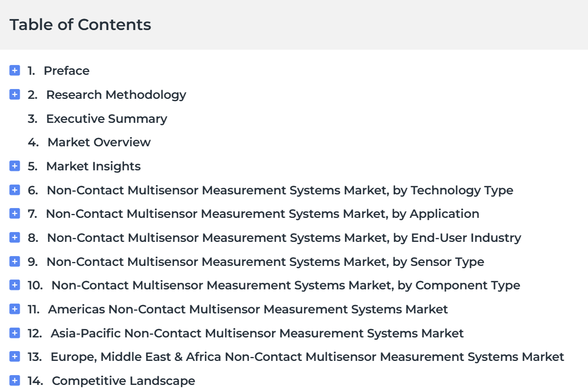Click the Table of Contents heading

[80, 25]
